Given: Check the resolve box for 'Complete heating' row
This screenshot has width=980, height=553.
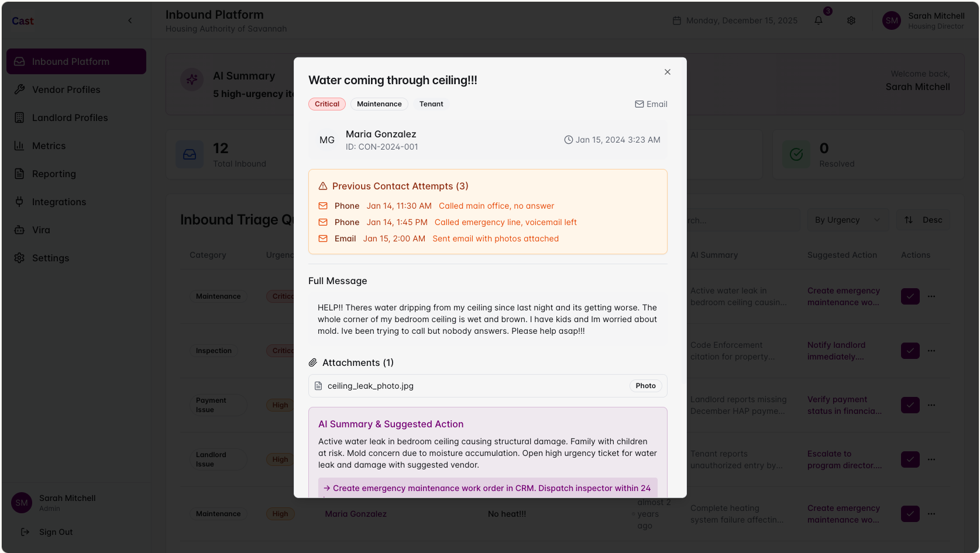Looking at the screenshot, I should 910,514.
